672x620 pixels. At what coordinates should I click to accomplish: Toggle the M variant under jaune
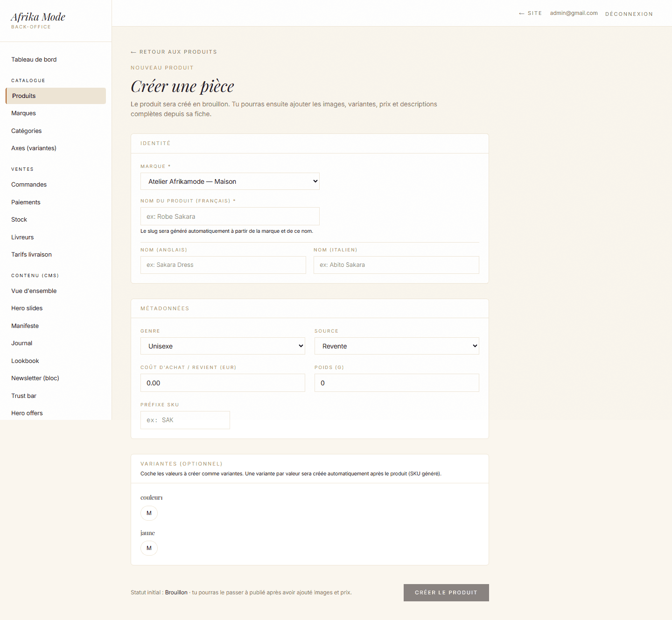149,548
